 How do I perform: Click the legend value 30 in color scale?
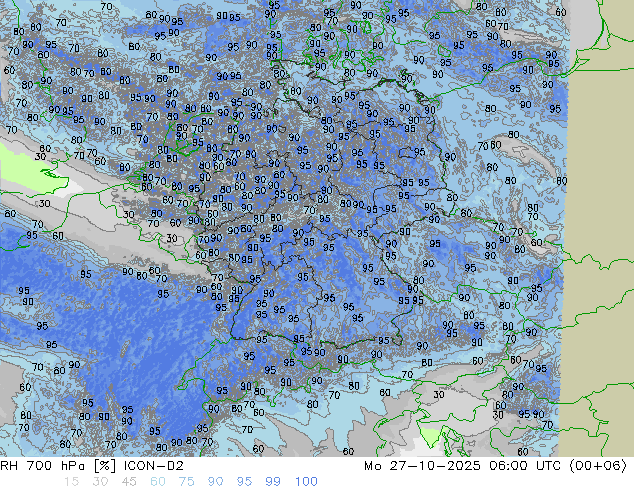[x=100, y=482]
